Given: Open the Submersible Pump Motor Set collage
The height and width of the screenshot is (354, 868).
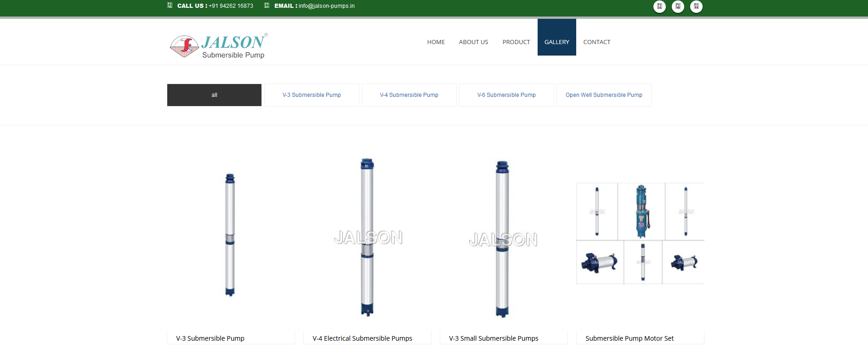Looking at the screenshot, I should coord(640,233).
